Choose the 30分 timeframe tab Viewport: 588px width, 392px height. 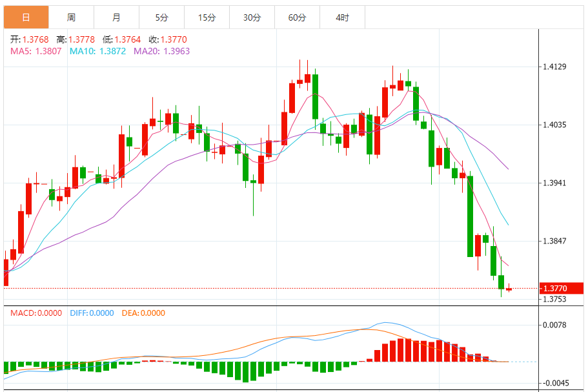pos(252,17)
